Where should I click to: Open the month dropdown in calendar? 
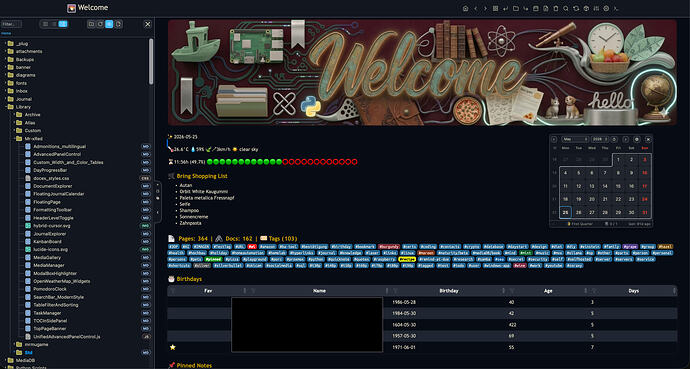pos(575,139)
